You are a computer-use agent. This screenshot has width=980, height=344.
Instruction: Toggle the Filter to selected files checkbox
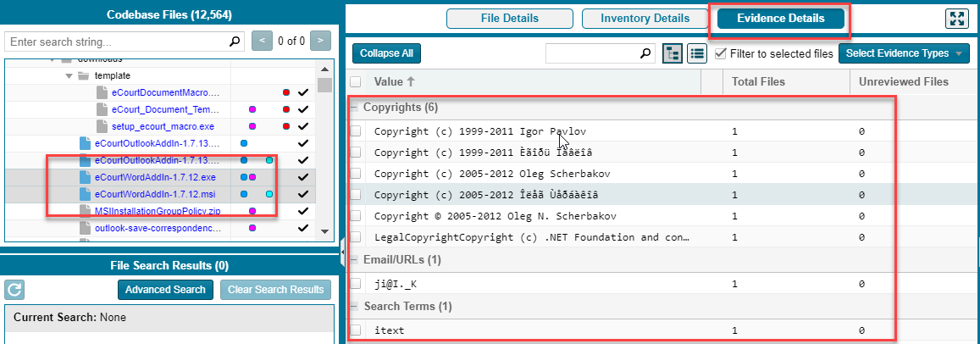[x=721, y=53]
